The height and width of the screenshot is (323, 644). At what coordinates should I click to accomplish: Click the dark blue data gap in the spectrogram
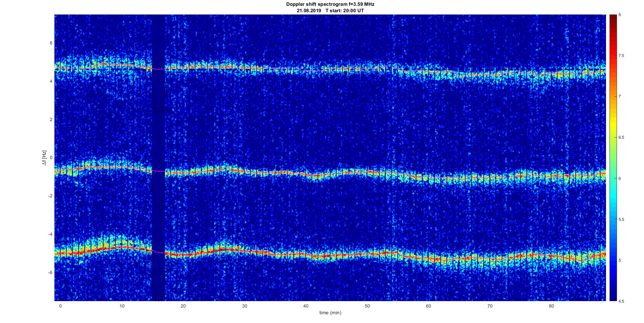click(x=158, y=158)
